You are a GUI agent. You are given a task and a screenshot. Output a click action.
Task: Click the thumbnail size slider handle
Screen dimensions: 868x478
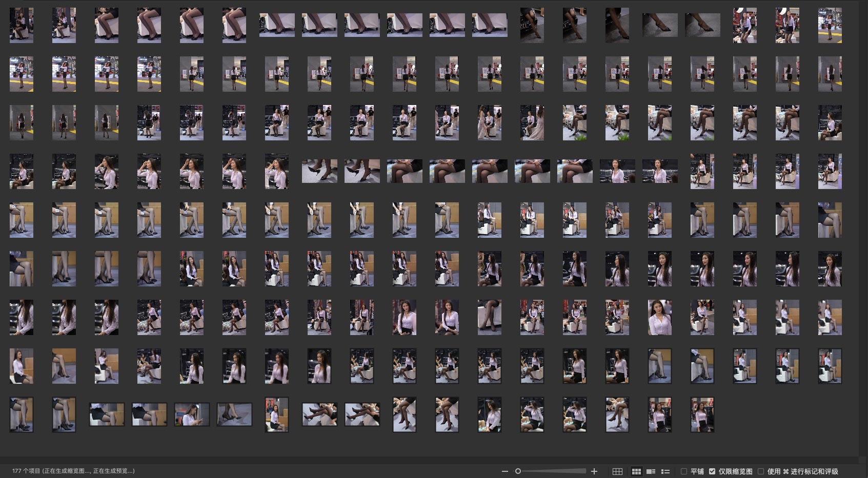click(x=518, y=471)
